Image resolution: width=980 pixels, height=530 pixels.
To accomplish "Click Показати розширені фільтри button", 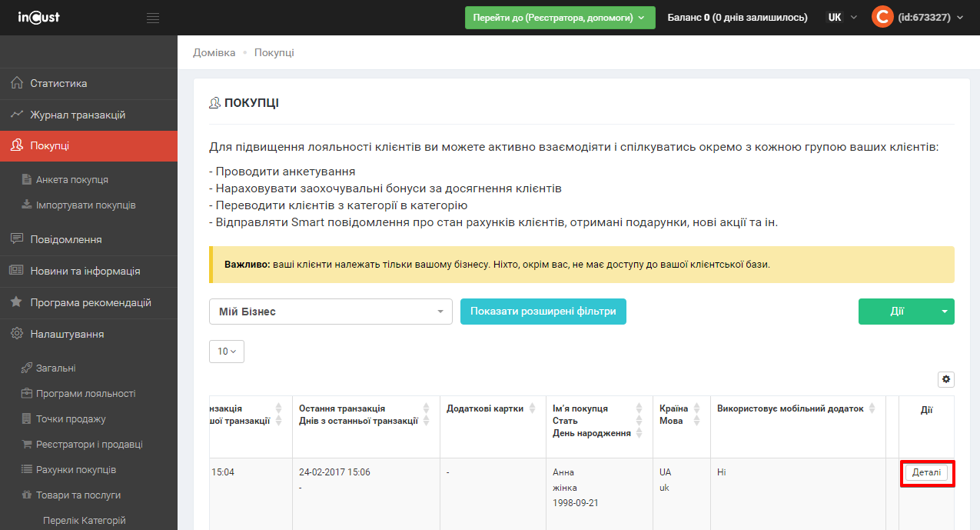I will [543, 312].
